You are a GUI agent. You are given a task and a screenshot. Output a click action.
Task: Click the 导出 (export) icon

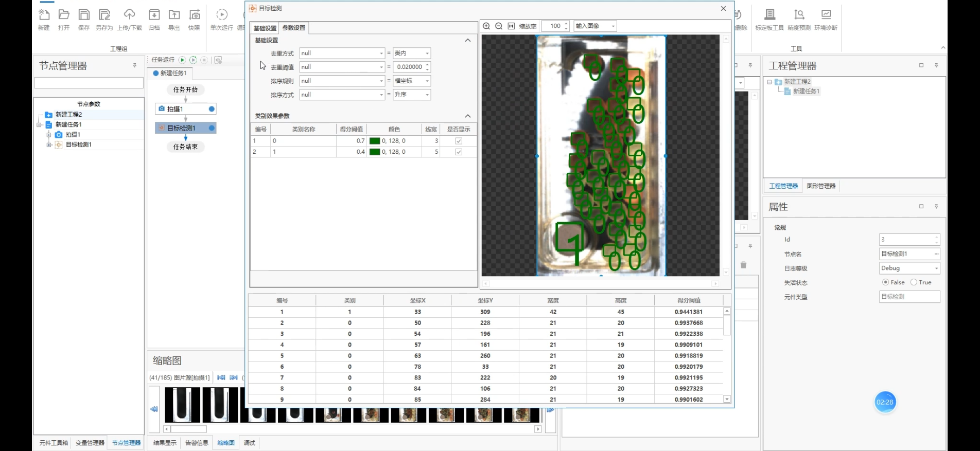[174, 14]
